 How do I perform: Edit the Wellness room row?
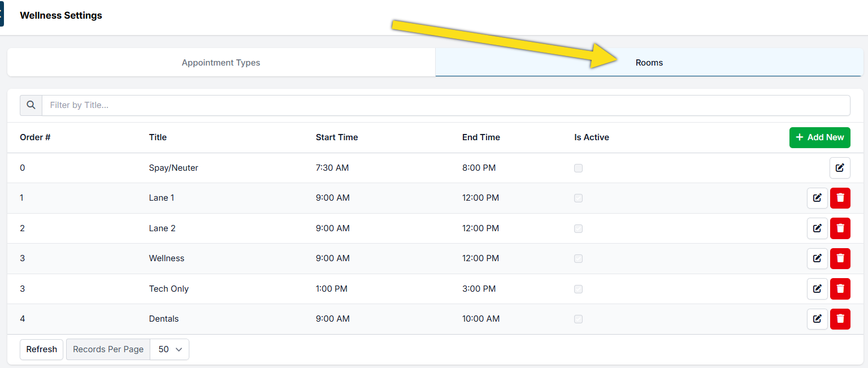click(817, 258)
